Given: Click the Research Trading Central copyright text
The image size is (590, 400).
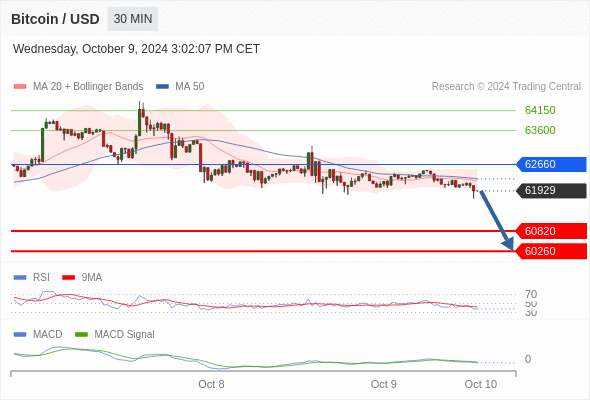Looking at the screenshot, I should click(506, 87).
